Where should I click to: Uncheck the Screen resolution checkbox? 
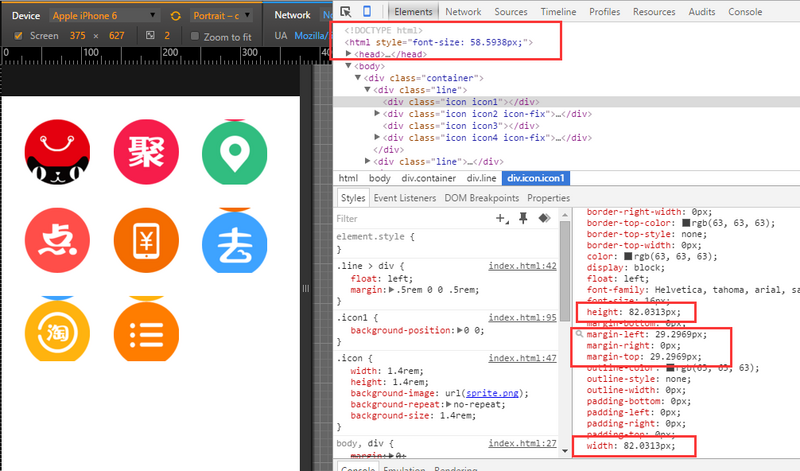coord(19,36)
